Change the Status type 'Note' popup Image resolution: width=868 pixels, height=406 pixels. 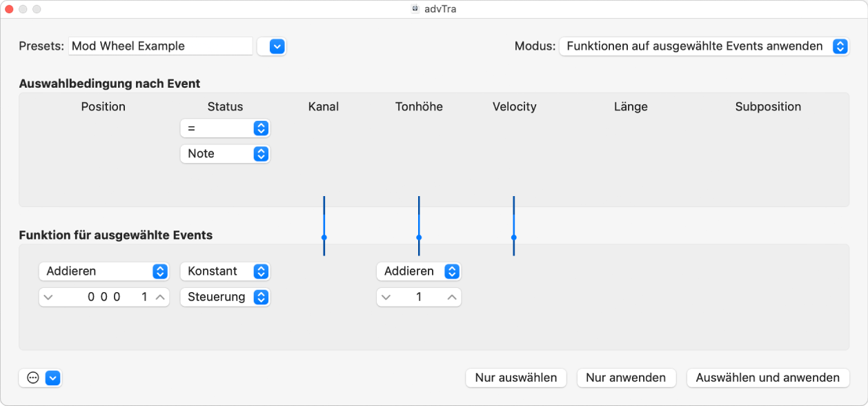(x=225, y=154)
